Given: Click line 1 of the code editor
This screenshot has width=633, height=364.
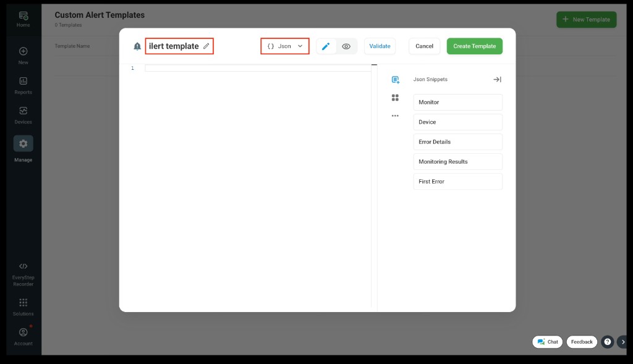Looking at the screenshot, I should (257, 68).
